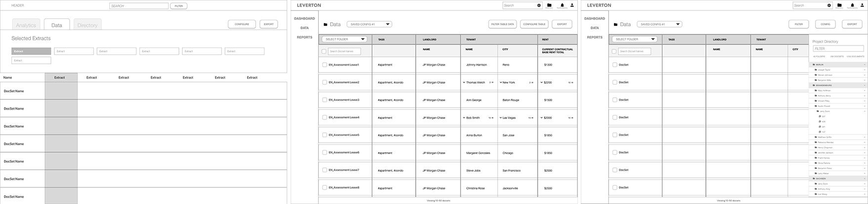This screenshot has height=204, width=868.
Task: Click FILTER button in right wireframe toolbar
Action: click(799, 24)
